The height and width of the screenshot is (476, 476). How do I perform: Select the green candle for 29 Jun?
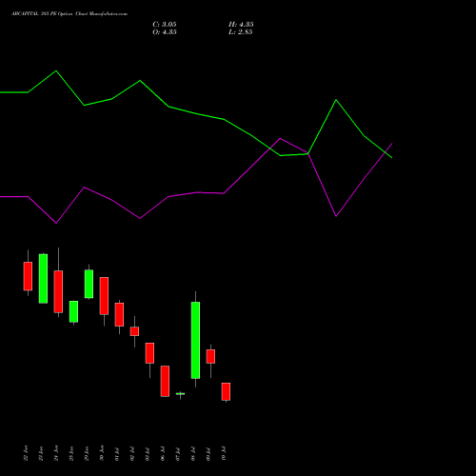tap(89, 284)
